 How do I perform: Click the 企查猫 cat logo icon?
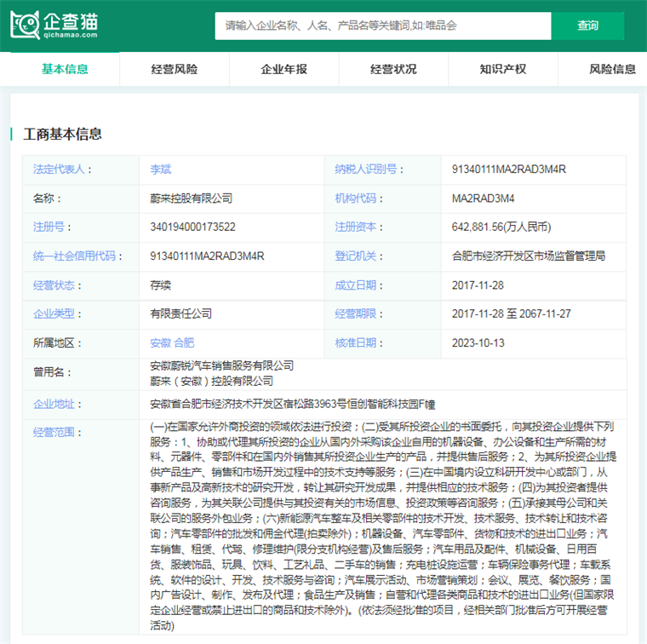point(26,26)
